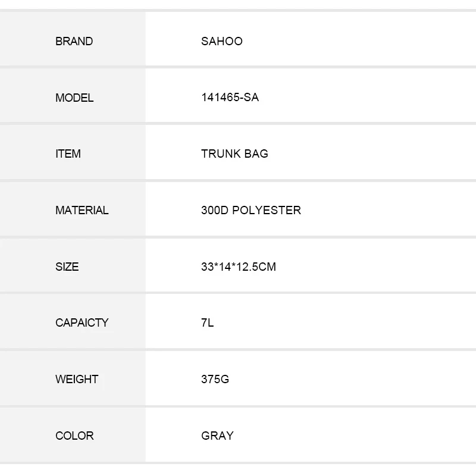The image size is (476, 476).
Task: Select model number 141465-SA
Action: point(230,98)
